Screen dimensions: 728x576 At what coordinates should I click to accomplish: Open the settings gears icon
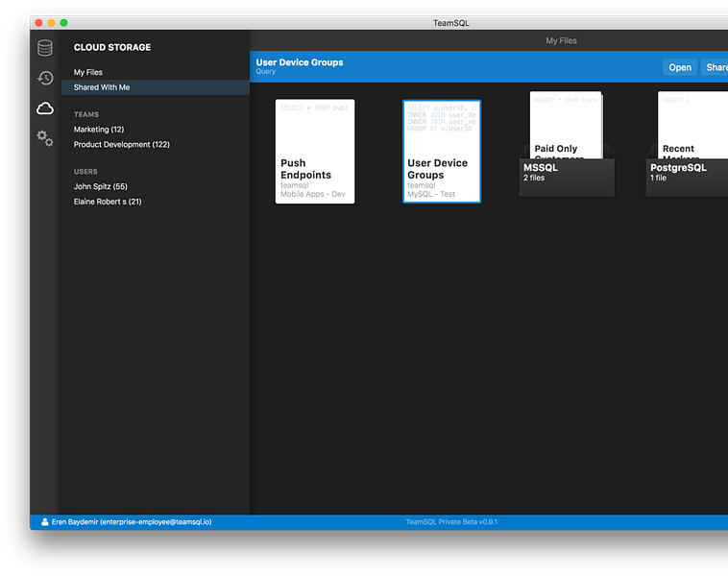pyautogui.click(x=45, y=138)
